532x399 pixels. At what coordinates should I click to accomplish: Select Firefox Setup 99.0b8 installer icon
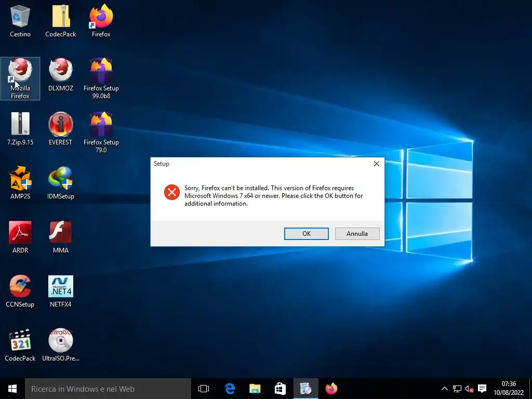coord(101,79)
